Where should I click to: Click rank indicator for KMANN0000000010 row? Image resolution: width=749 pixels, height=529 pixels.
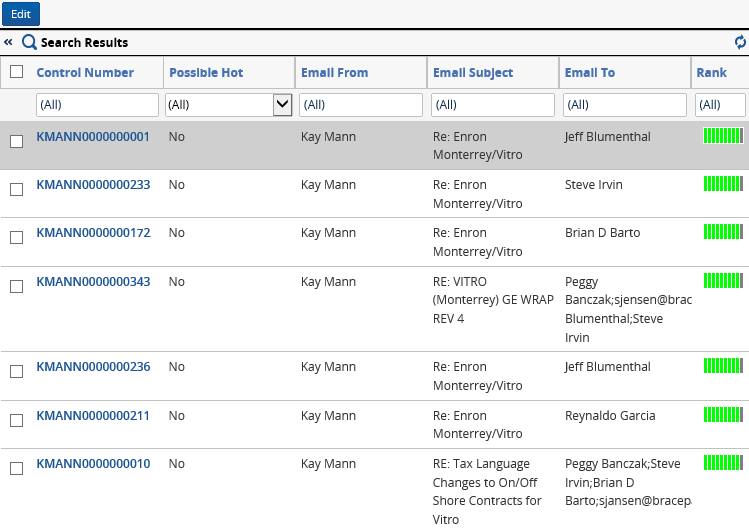tap(723, 463)
